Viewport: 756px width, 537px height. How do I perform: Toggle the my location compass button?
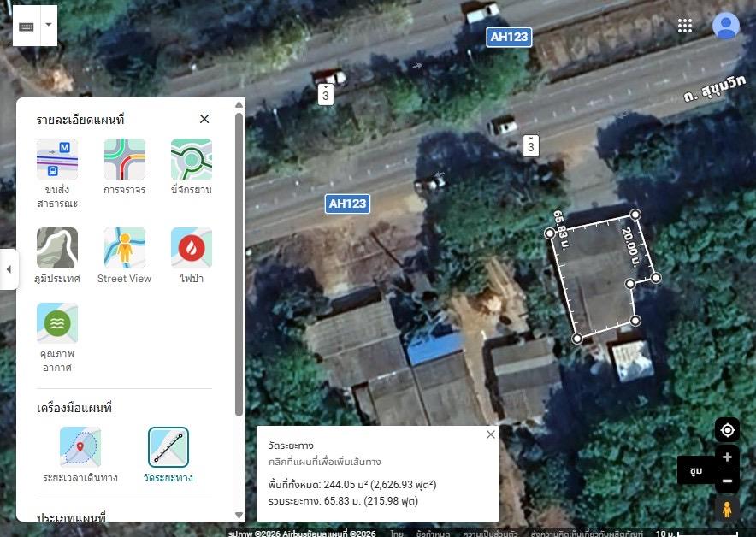click(x=726, y=430)
